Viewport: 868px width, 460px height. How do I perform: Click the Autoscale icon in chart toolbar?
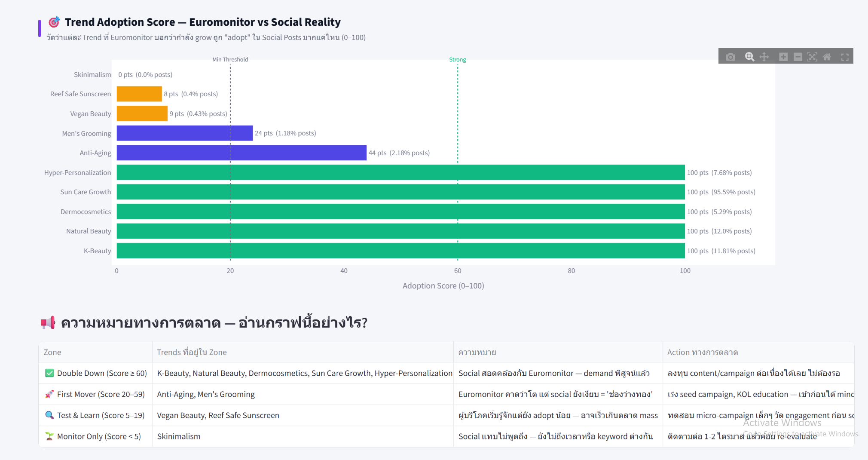tap(812, 57)
